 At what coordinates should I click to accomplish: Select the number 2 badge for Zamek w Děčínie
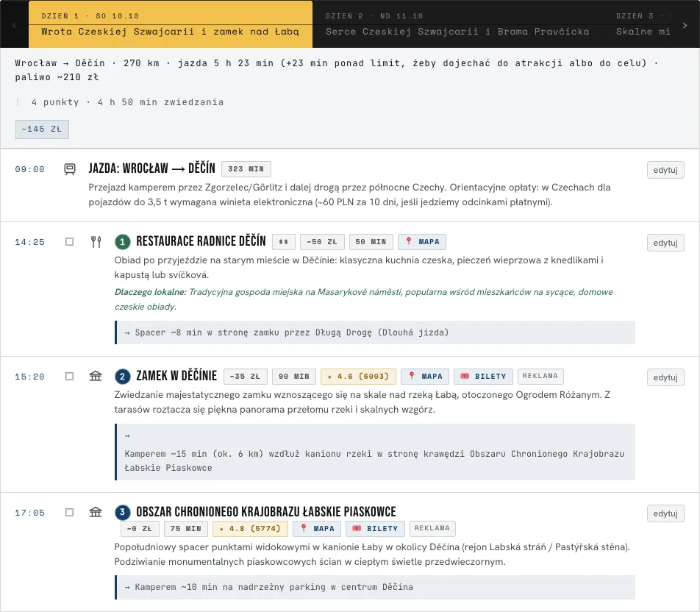pyautogui.click(x=122, y=377)
